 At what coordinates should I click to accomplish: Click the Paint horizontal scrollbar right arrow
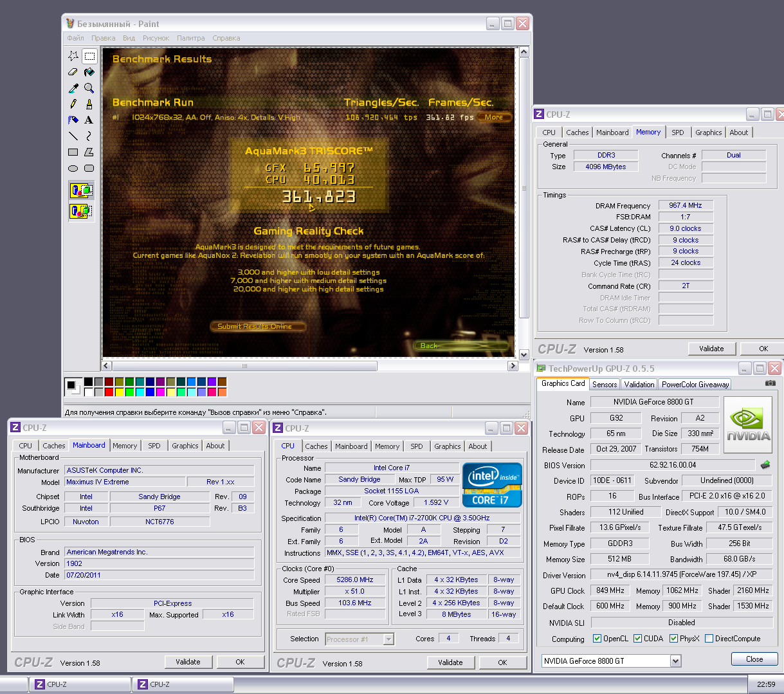(x=513, y=366)
